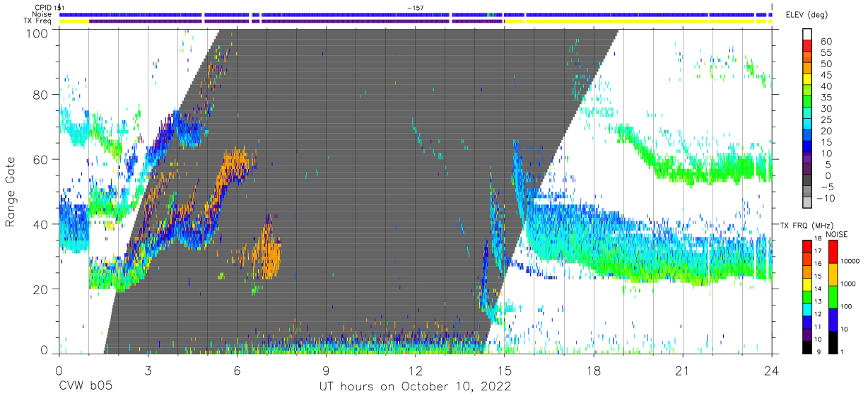Click the 100 tick on Range Gate axis
This screenshot has width=868, height=401.
point(38,33)
